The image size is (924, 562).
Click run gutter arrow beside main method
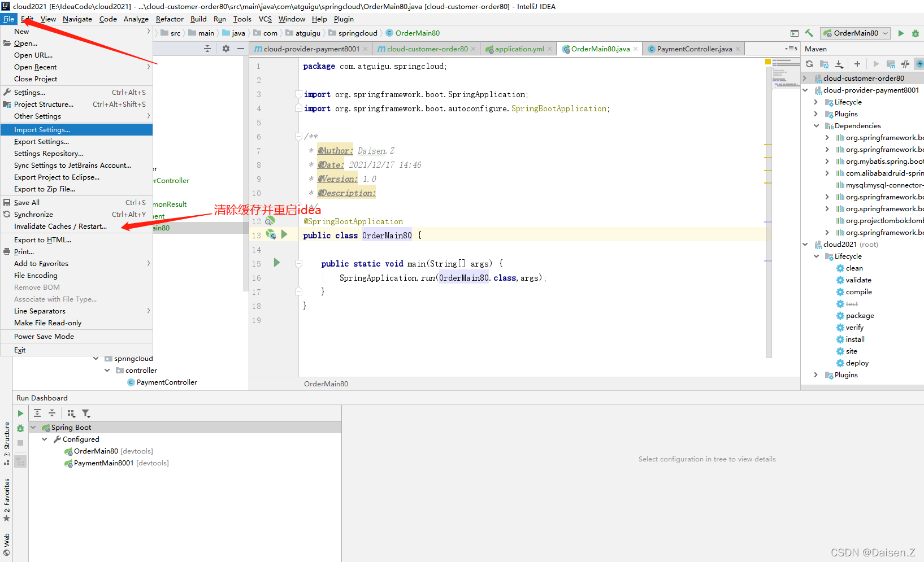[x=277, y=262]
